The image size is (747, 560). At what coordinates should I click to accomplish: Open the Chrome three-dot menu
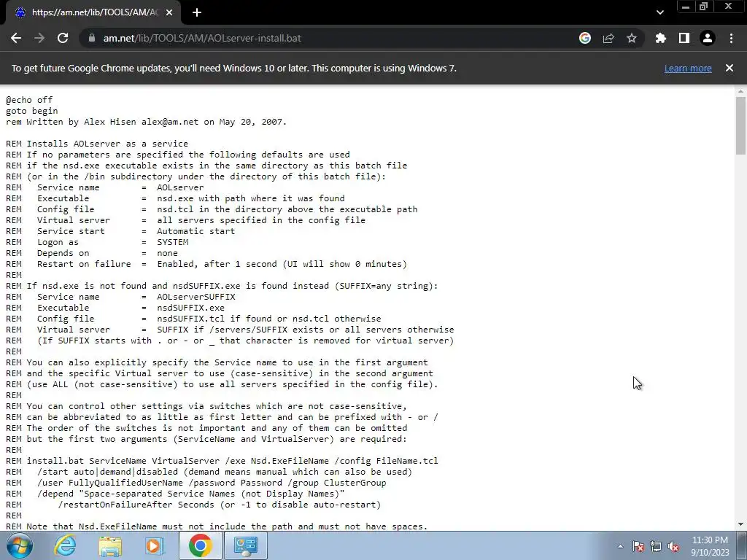731,38
